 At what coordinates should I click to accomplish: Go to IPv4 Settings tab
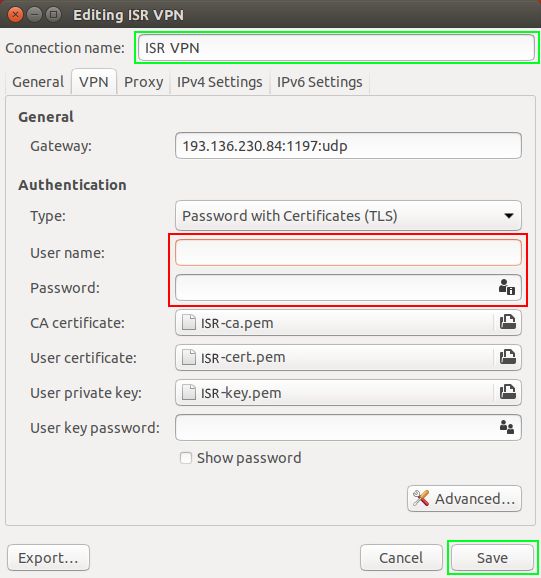(220, 82)
